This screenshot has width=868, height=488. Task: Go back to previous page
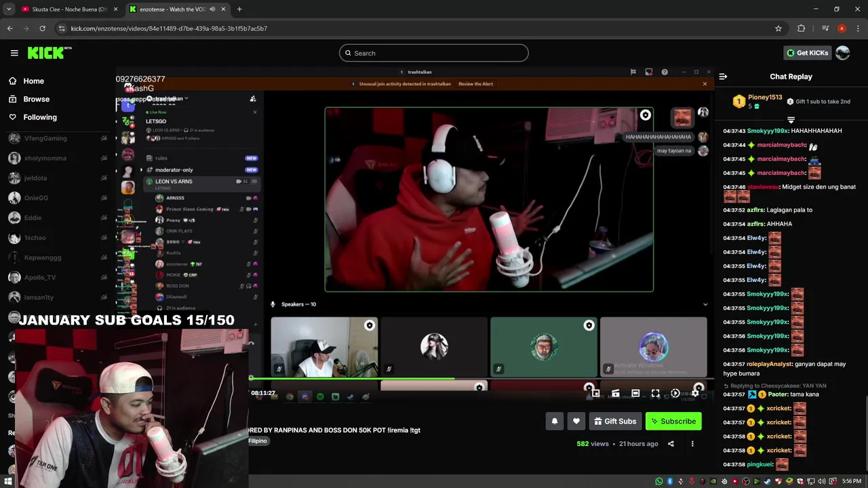point(9,28)
